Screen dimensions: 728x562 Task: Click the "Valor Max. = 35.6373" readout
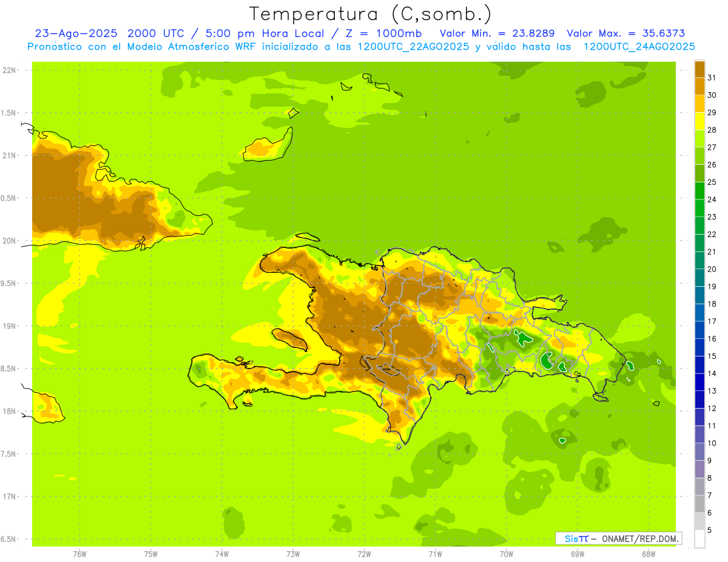point(626,33)
